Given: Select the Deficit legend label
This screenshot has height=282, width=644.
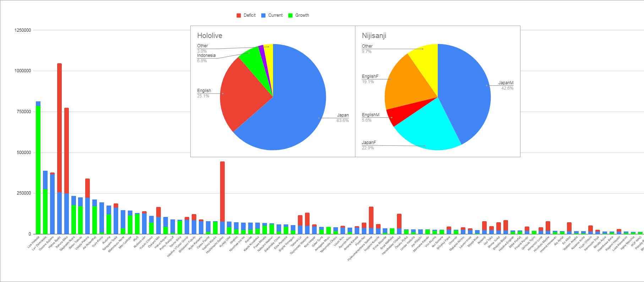Looking at the screenshot, I should tap(250, 15).
